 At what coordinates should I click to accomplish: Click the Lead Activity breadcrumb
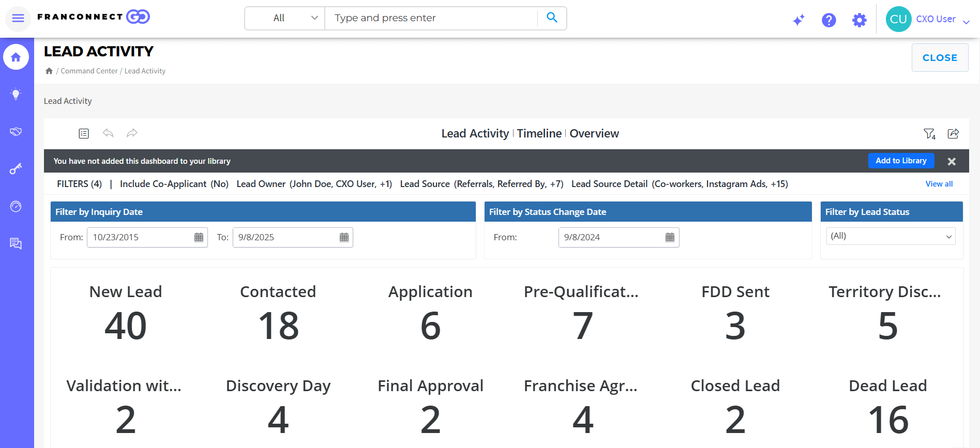145,71
